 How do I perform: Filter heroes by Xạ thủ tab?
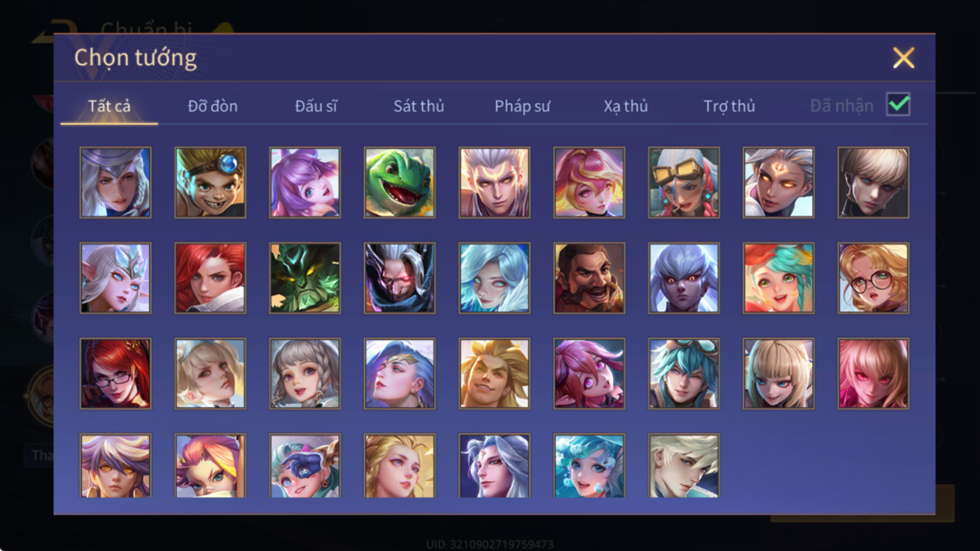pyautogui.click(x=626, y=106)
